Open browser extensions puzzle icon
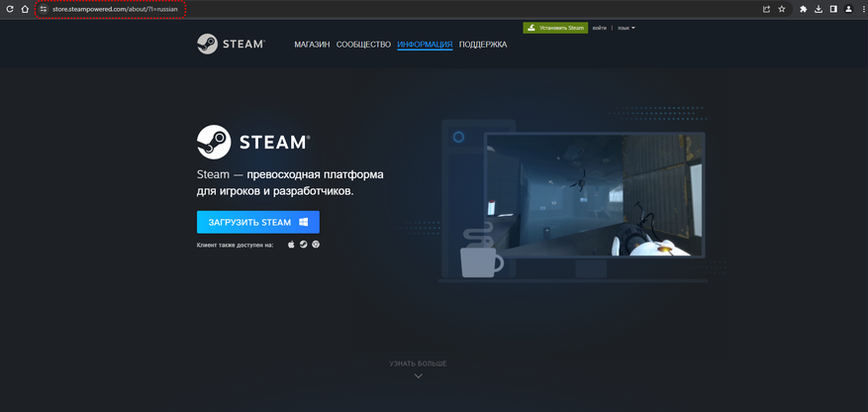The image size is (868, 412). coord(804,9)
